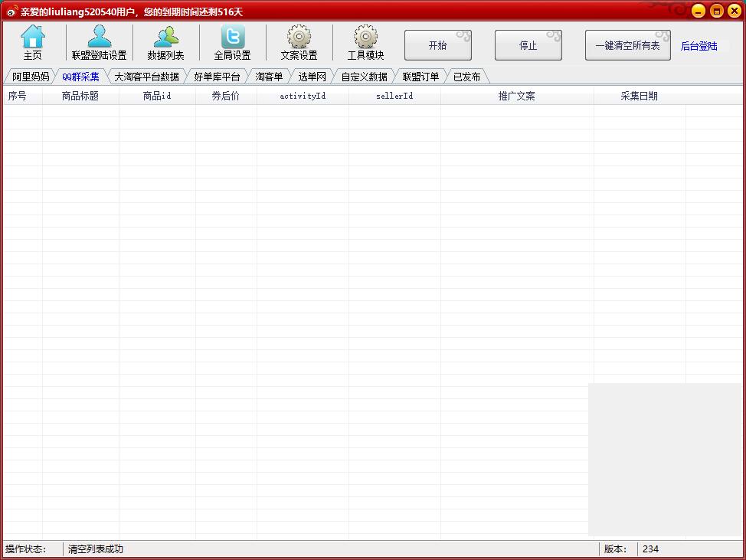This screenshot has height=560, width=746.
Task: Select the 淘客单 tab
Action: click(269, 77)
